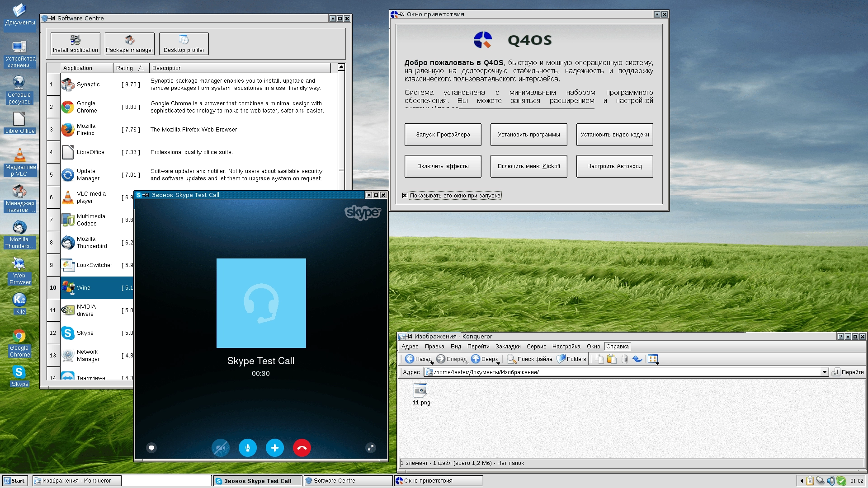Open the Сервис menu in Konqueror
This screenshot has width=868, height=488.
(537, 347)
